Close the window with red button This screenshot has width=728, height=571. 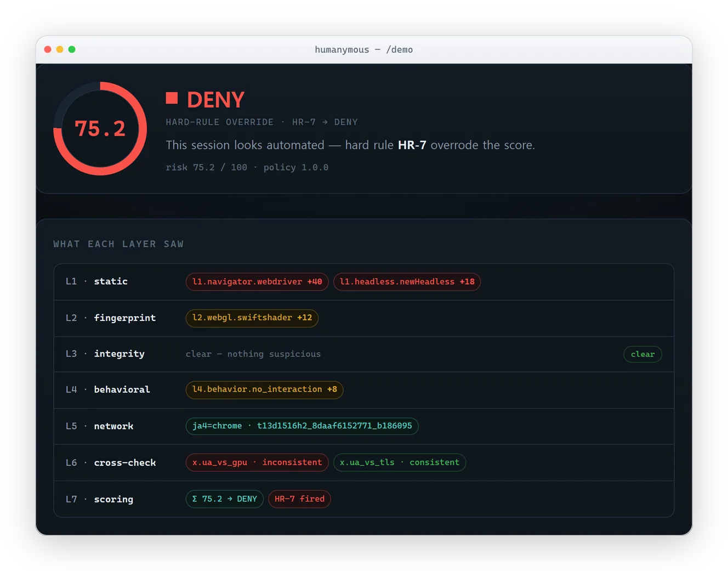(48, 49)
